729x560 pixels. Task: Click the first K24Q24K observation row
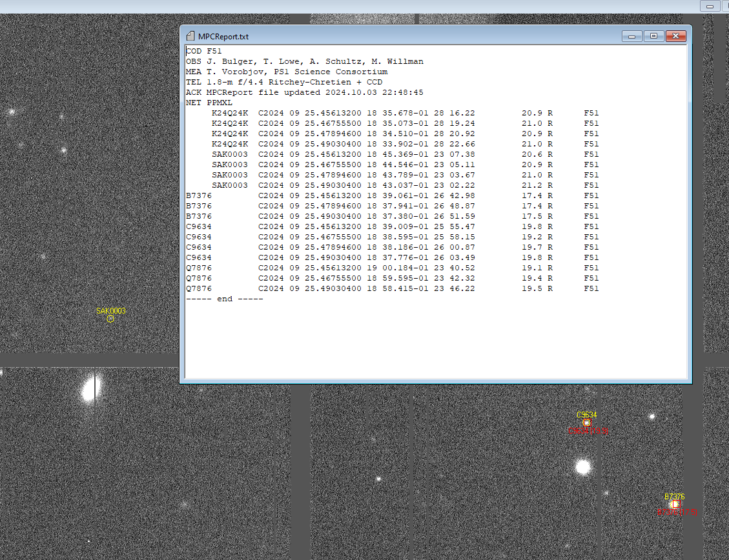point(404,113)
